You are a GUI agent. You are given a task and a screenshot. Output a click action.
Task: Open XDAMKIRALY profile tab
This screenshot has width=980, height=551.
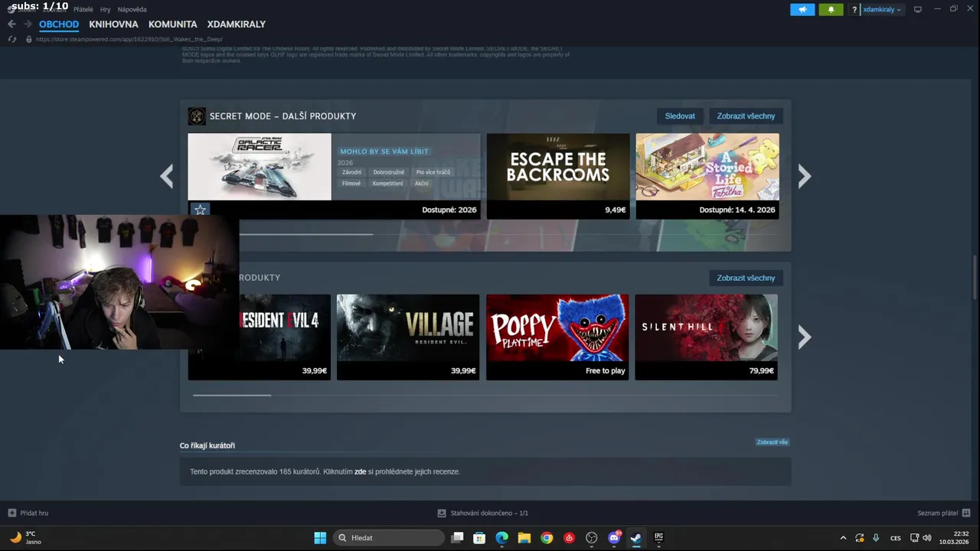tap(237, 24)
